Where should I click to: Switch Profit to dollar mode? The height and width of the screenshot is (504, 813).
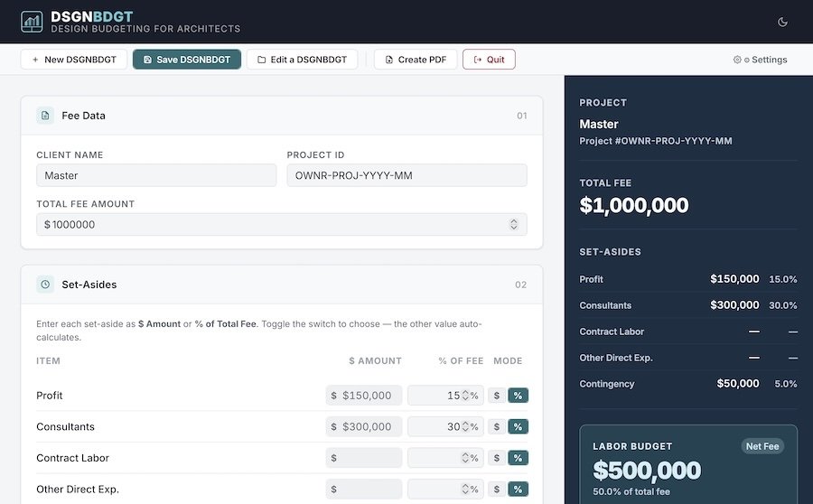pyautogui.click(x=497, y=396)
